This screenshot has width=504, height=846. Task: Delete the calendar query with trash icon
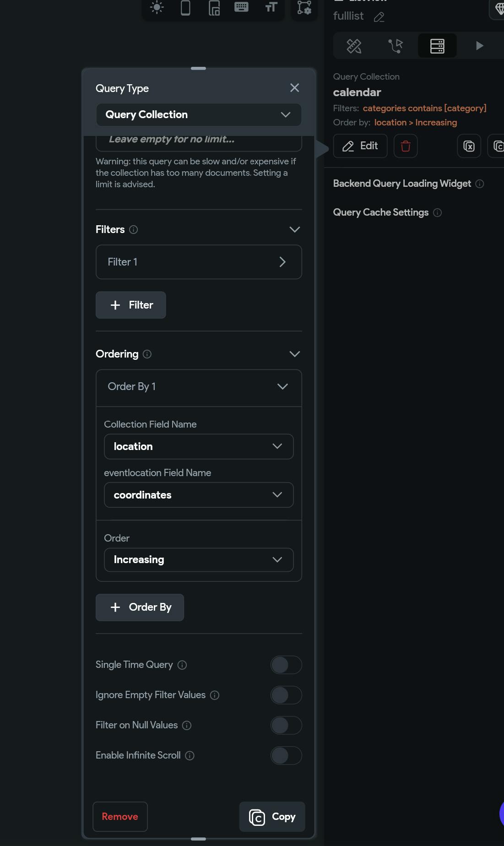tap(406, 146)
